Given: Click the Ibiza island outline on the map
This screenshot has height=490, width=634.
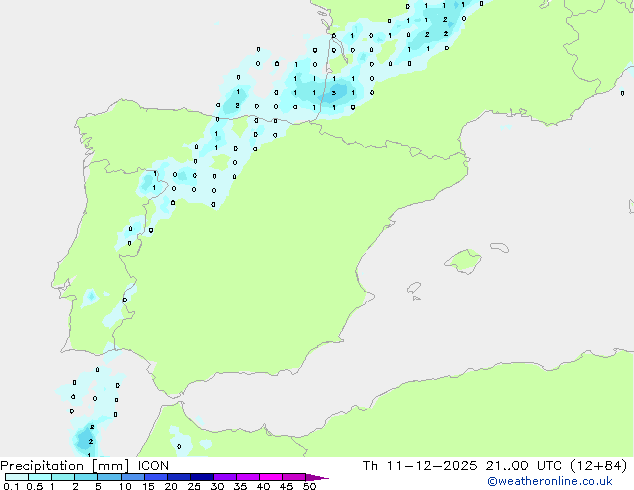Looking at the screenshot, I should click(414, 288).
